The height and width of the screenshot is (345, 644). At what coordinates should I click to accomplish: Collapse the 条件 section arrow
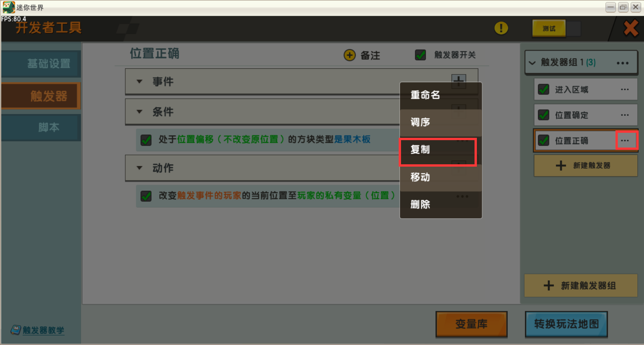pyautogui.click(x=140, y=112)
